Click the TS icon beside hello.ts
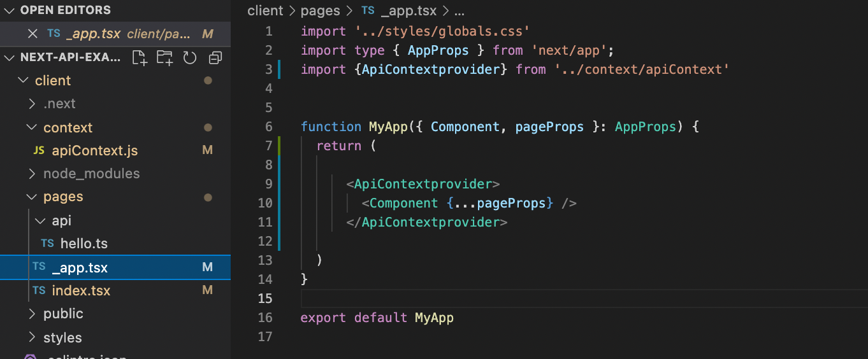This screenshot has height=359, width=868. pyautogui.click(x=47, y=243)
